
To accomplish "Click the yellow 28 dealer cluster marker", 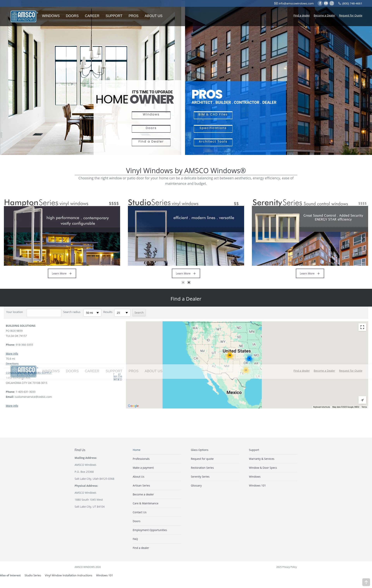I will pos(229,355).
